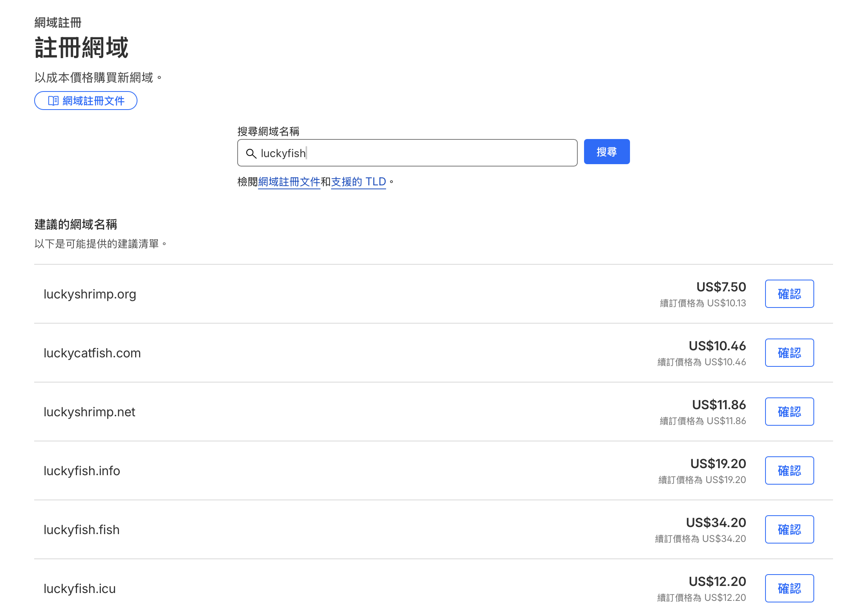Select the luckyfish.fish domain name
Viewport: 868px width, 615px height.
click(x=81, y=530)
